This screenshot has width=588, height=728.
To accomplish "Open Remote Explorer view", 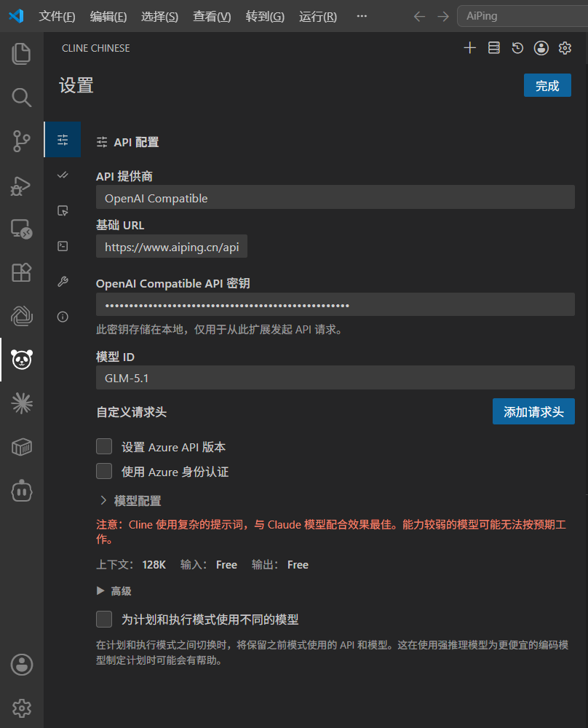I will tap(21, 229).
